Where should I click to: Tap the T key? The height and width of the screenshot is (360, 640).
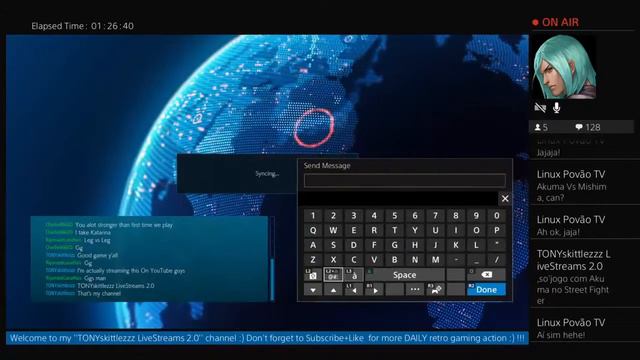tap(394, 230)
